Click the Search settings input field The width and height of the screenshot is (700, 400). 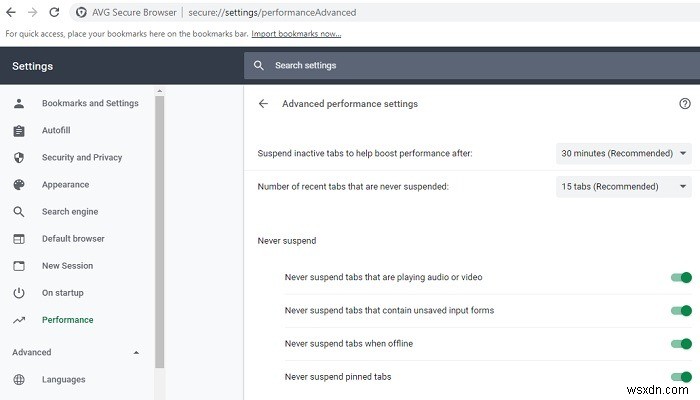tap(470, 65)
